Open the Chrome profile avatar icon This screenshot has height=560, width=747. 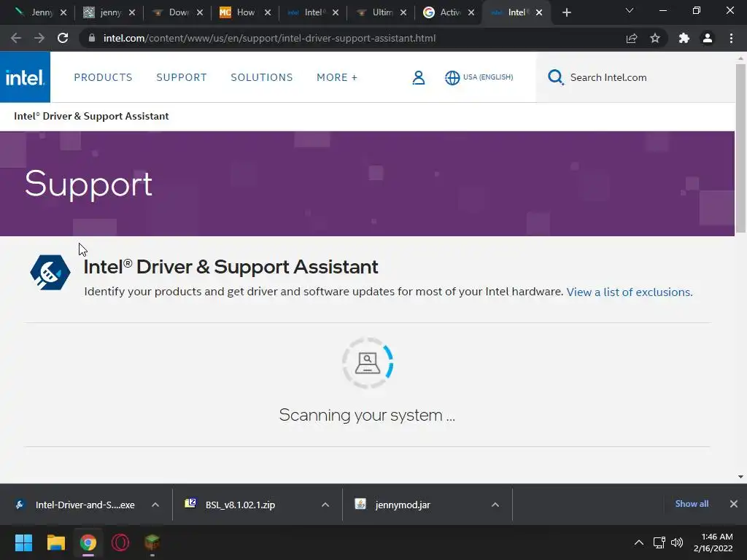(708, 38)
